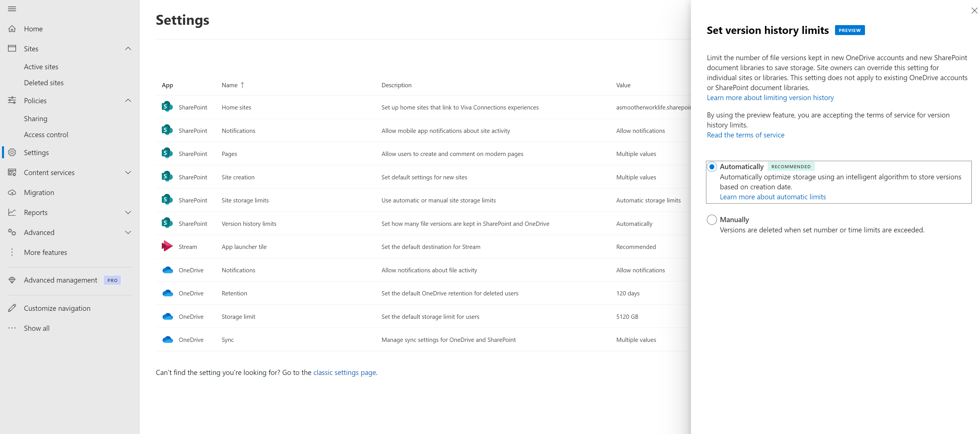Open the OneDrive Storage limit setting row
Viewport: 980px width, 434px height.
point(239,317)
